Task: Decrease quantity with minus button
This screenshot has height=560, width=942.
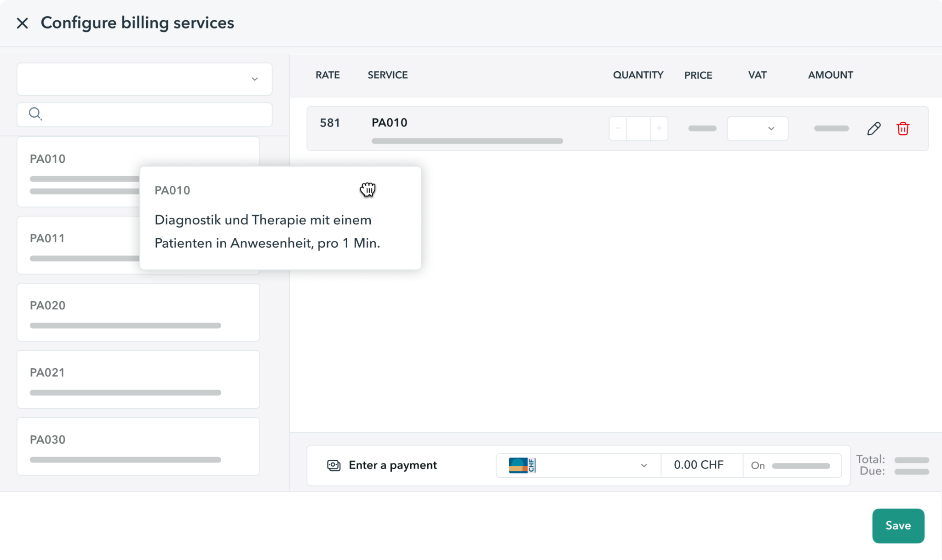Action: [618, 129]
